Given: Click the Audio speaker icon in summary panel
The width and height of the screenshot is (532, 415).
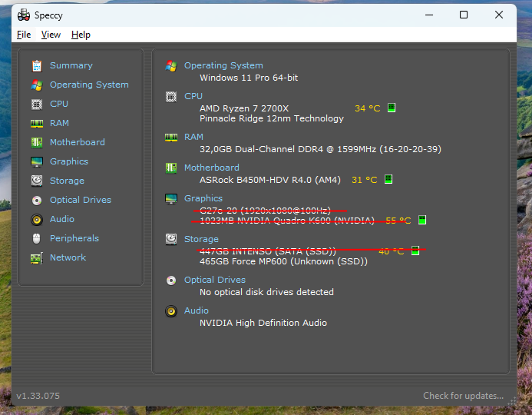Looking at the screenshot, I should [x=171, y=311].
